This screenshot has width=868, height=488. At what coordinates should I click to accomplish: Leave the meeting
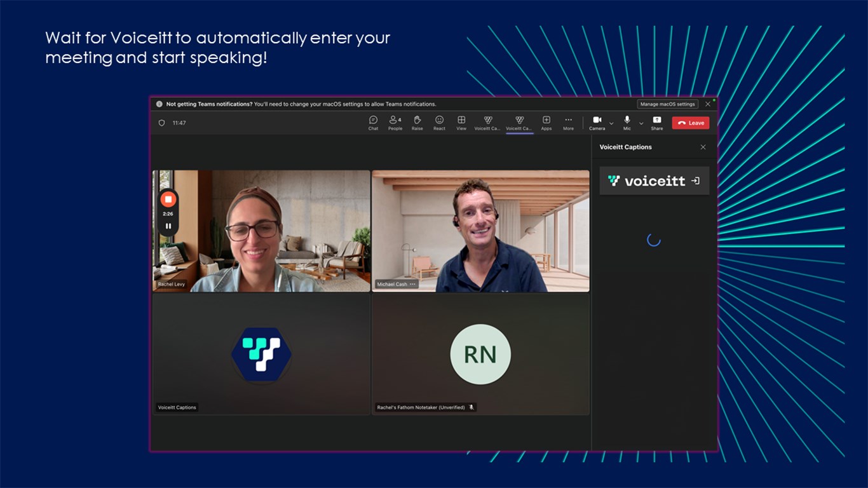(691, 123)
